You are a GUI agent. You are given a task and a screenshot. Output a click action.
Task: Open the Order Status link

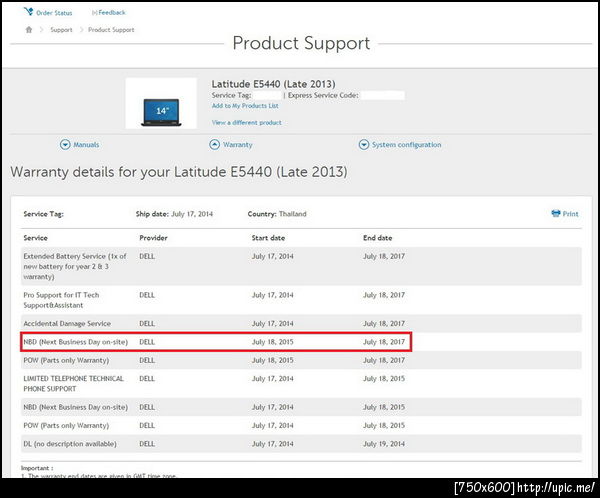tap(54, 13)
